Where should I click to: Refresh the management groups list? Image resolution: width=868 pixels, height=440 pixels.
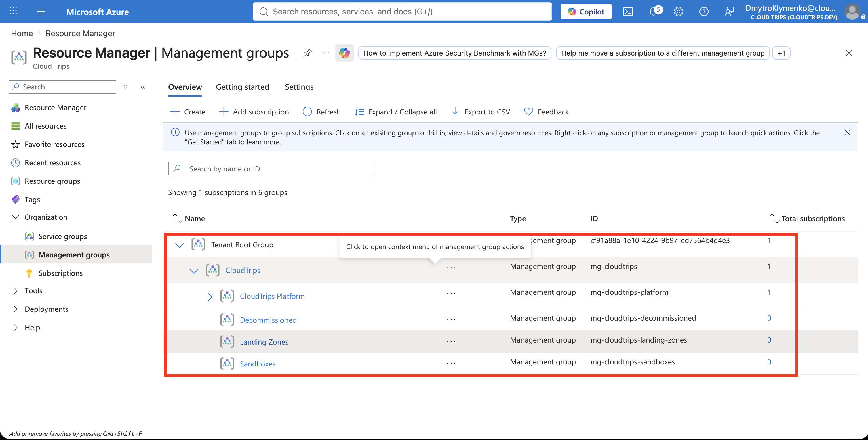coord(321,111)
